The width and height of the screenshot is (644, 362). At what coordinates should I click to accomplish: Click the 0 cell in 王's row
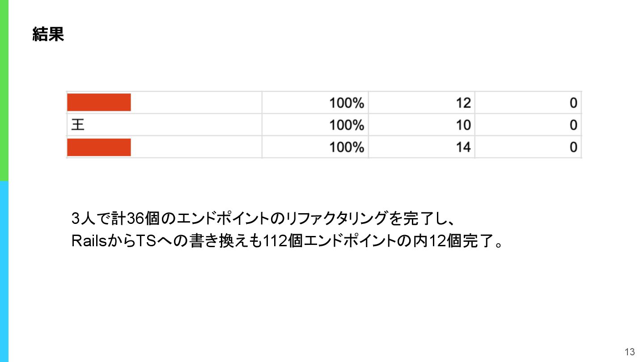528,125
